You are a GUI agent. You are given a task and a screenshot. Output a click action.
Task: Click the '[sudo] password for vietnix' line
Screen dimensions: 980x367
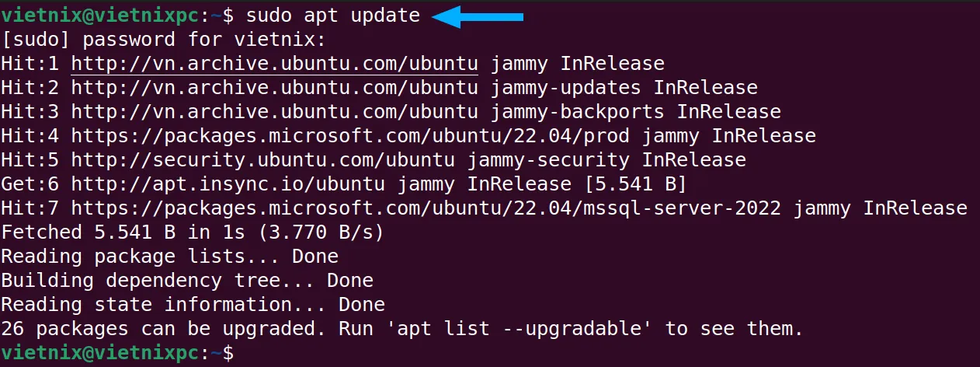point(165,40)
